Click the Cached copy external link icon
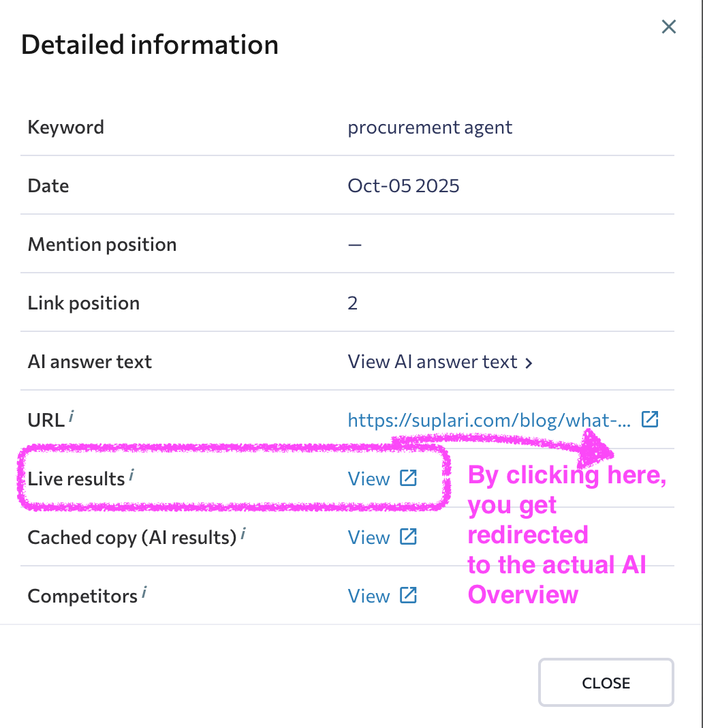 click(407, 536)
